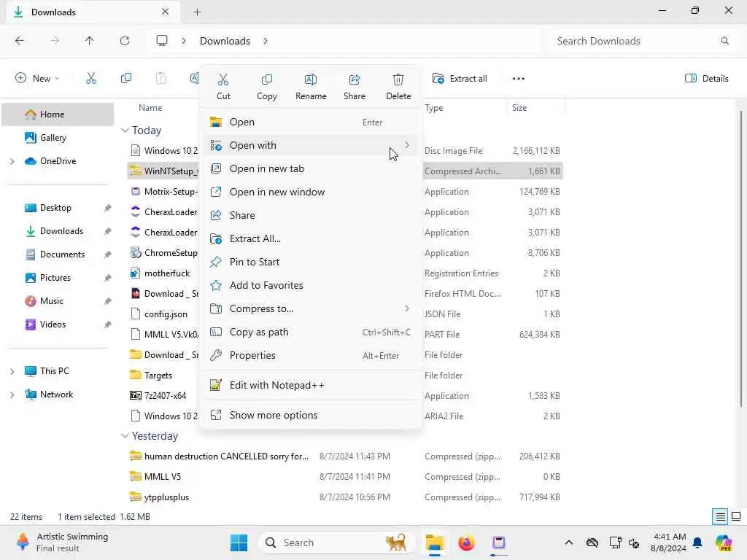Open File Explorer taskbar icon
The height and width of the screenshot is (560, 747).
[435, 542]
